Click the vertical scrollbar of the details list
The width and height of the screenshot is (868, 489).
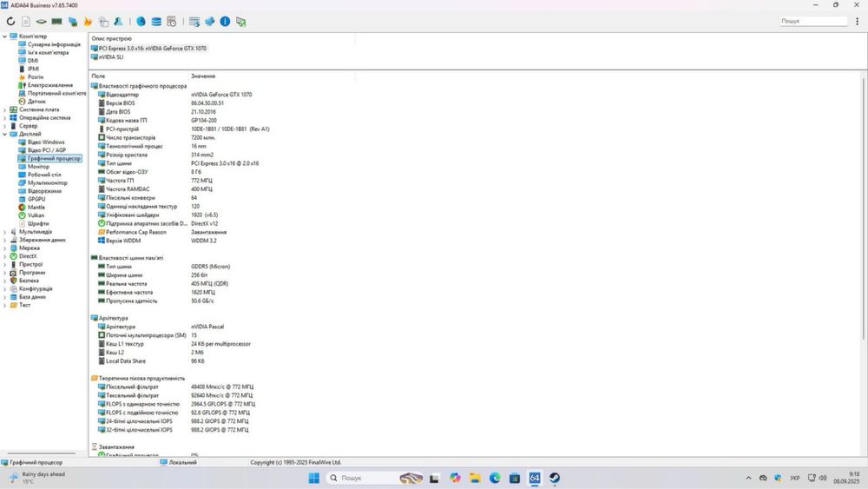click(x=864, y=208)
